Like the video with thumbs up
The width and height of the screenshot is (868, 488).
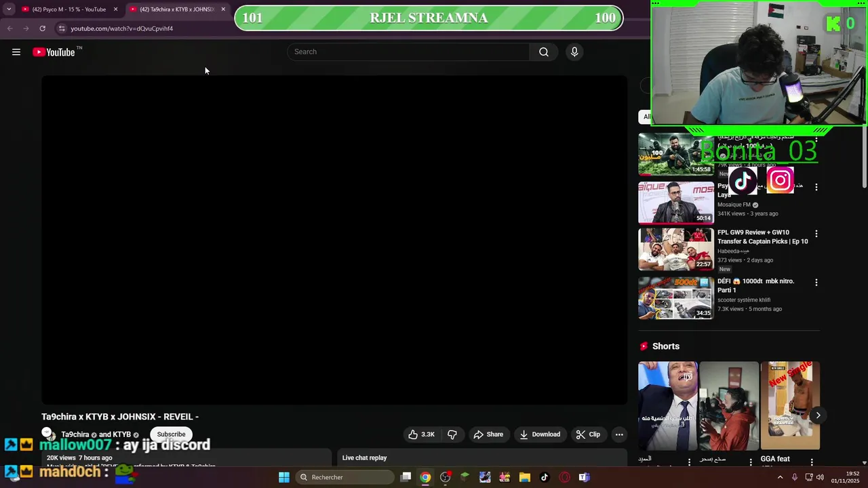coord(421,434)
